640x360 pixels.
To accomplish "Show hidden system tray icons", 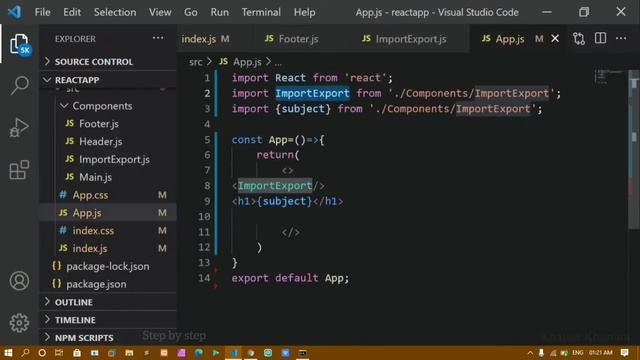I will tap(530, 353).
